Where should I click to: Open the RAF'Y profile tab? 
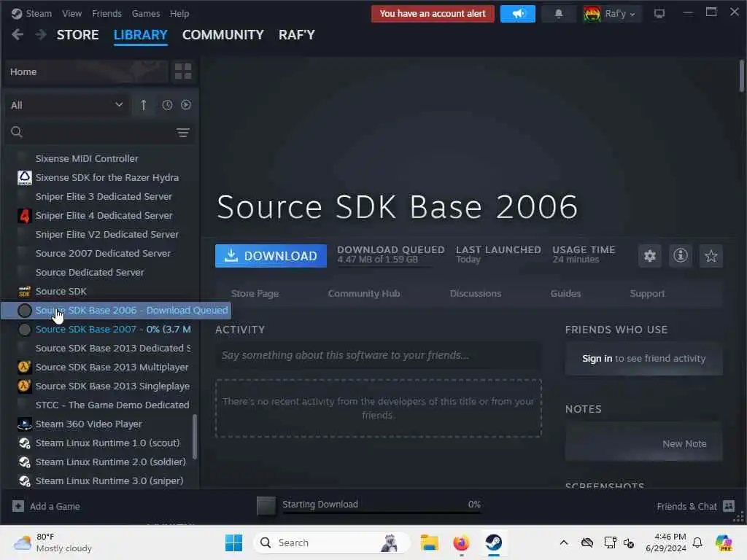(297, 35)
